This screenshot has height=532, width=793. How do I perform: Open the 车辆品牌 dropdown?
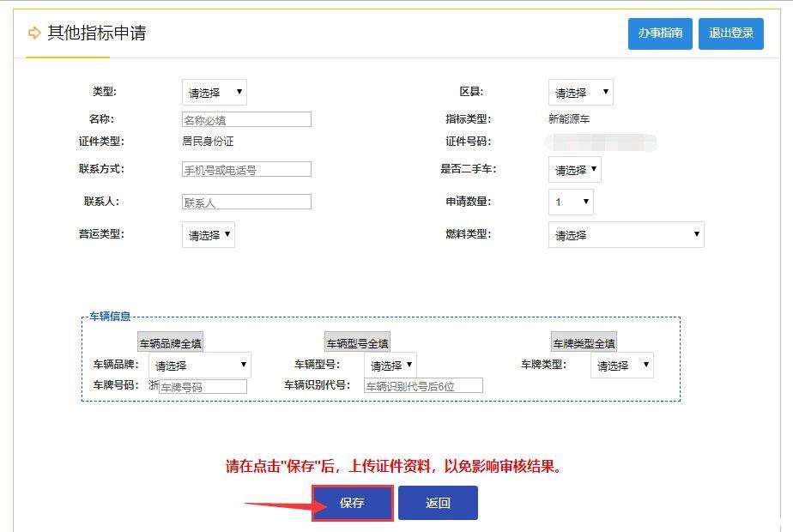tap(200, 366)
